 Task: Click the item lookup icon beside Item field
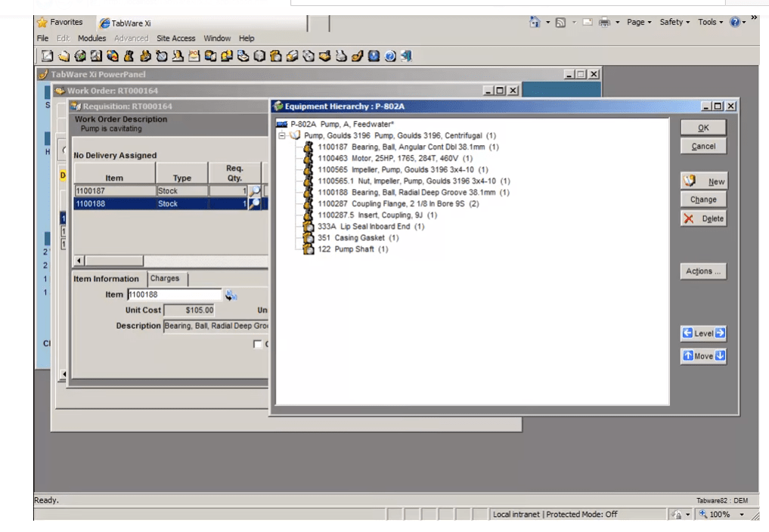coord(231,295)
